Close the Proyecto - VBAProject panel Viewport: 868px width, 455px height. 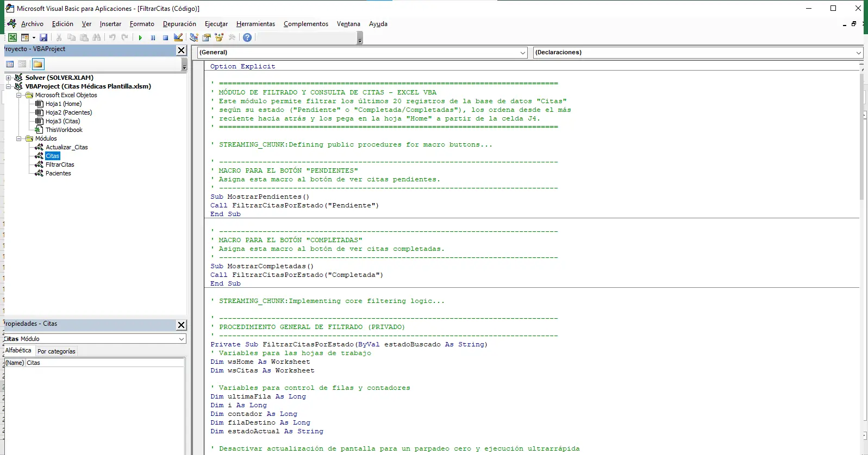[x=182, y=50]
